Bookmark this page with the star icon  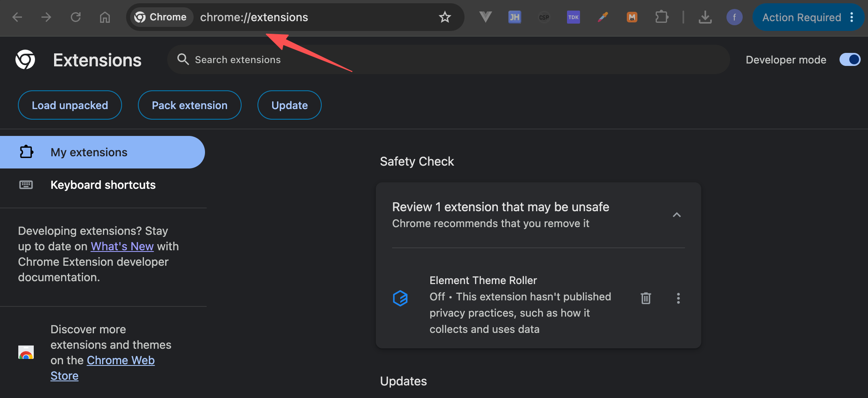pyautogui.click(x=445, y=17)
